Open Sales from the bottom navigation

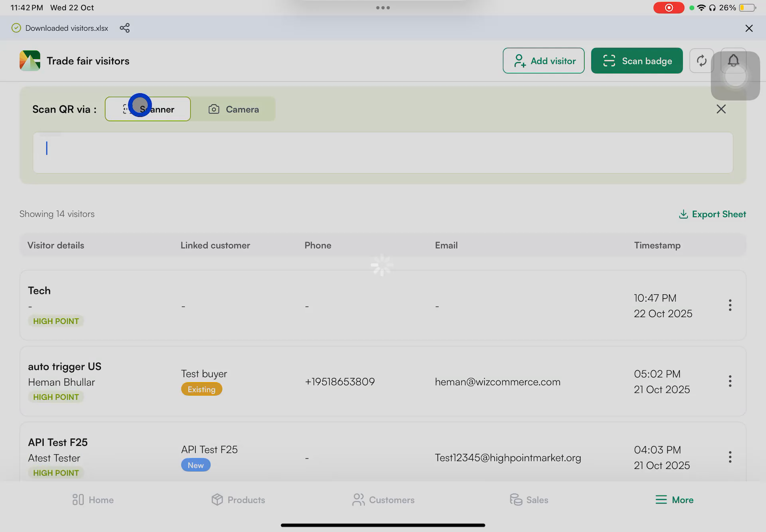tap(529, 500)
